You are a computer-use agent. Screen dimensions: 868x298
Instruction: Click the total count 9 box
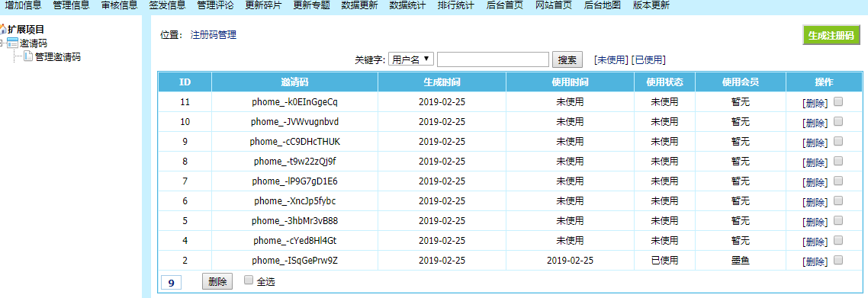(x=172, y=283)
